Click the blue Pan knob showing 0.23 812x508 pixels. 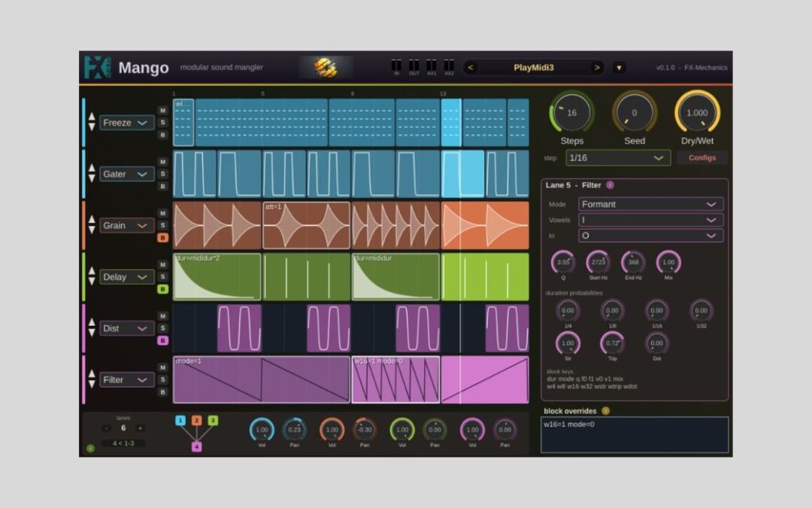tap(294, 430)
